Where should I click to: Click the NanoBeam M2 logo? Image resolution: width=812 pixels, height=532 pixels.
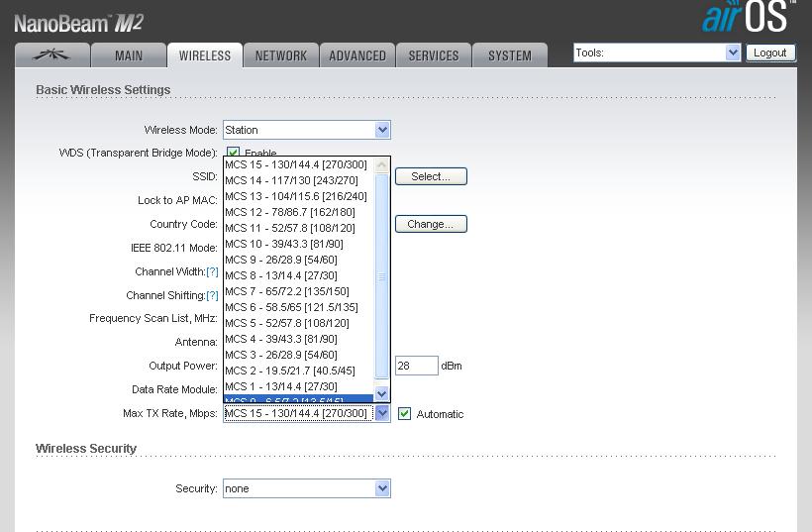pos(79,23)
